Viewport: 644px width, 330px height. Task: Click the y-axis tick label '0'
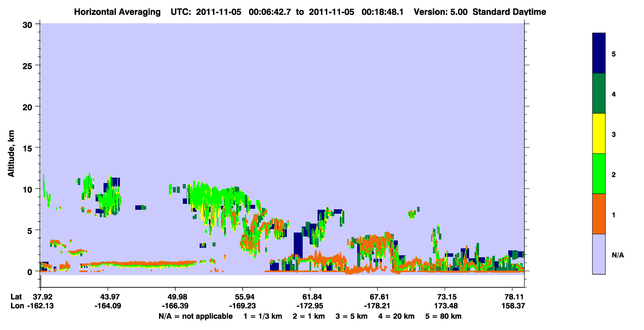[x=31, y=272]
